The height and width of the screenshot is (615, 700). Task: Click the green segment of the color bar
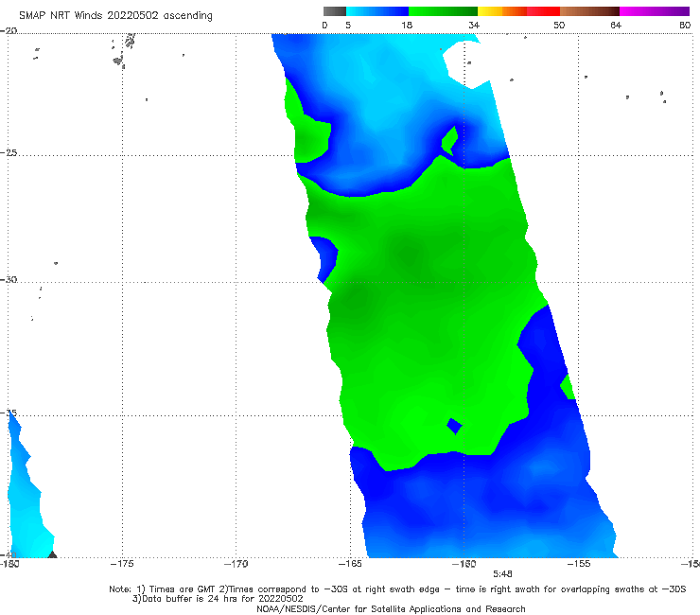click(443, 11)
